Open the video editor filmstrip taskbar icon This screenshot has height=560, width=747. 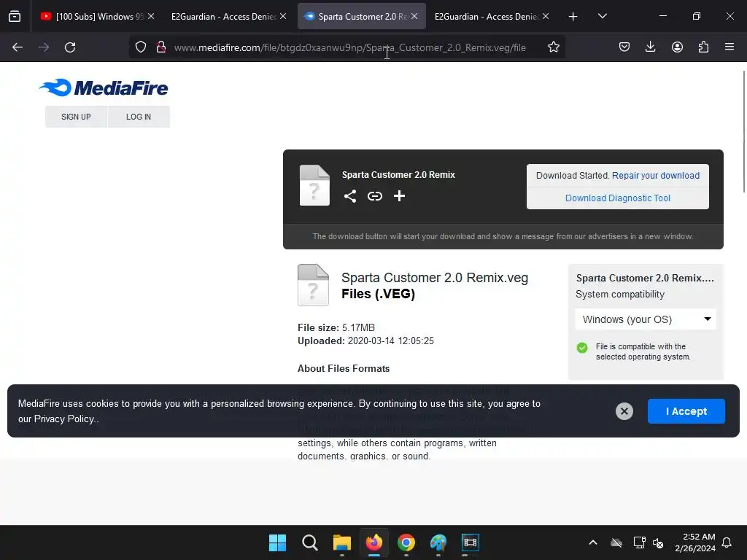(x=471, y=542)
